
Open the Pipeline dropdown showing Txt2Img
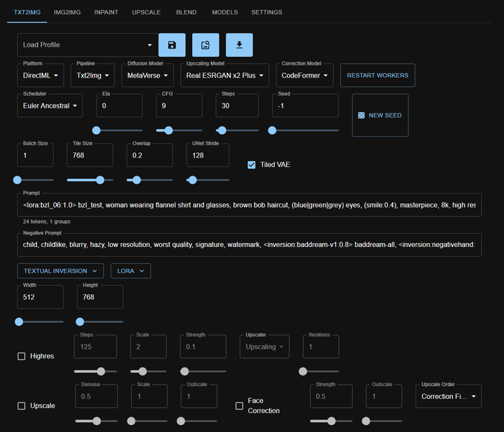93,76
